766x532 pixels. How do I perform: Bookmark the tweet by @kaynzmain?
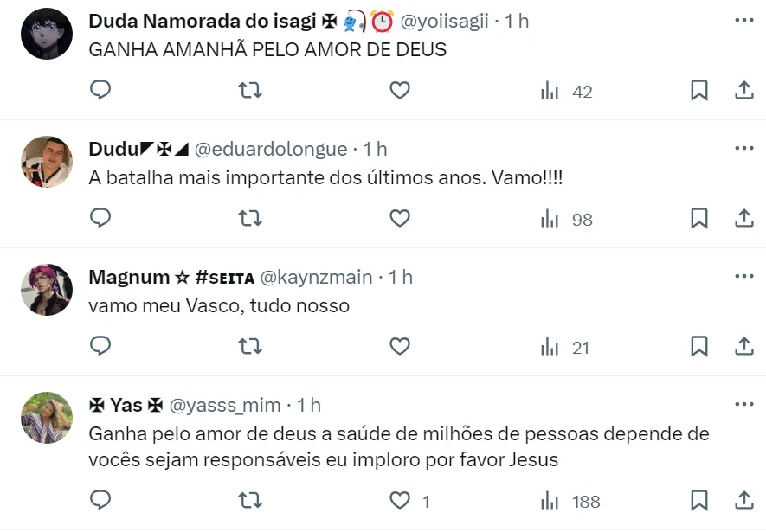[699, 347]
